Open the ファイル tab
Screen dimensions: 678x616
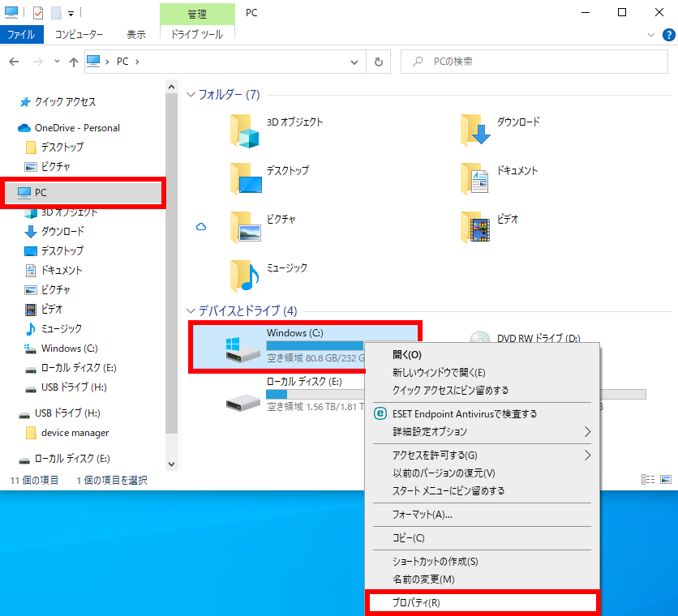22,35
